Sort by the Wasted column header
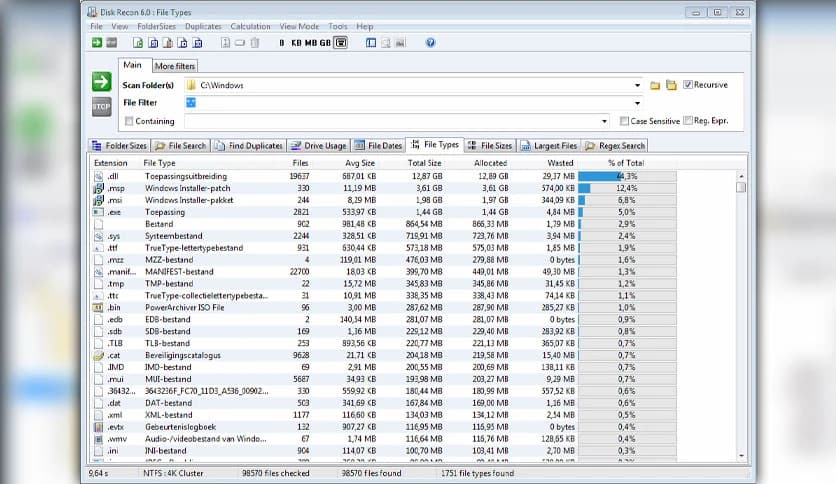This screenshot has width=836, height=484. click(560, 163)
